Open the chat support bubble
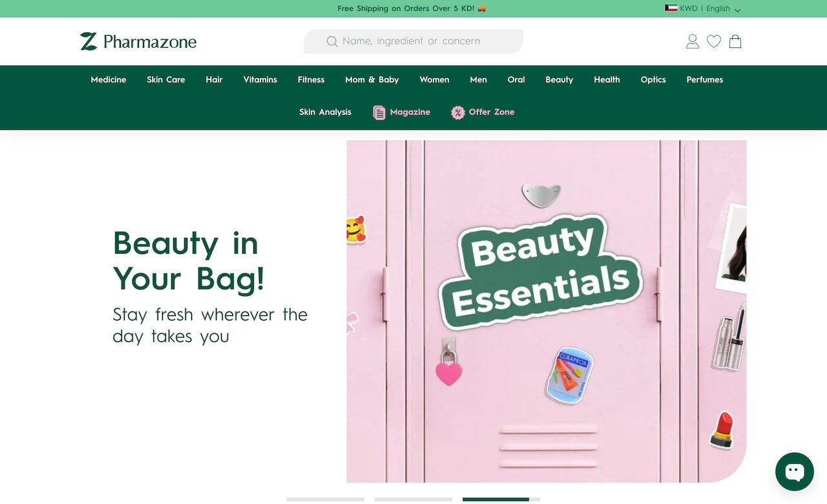The image size is (827, 504). [794, 471]
